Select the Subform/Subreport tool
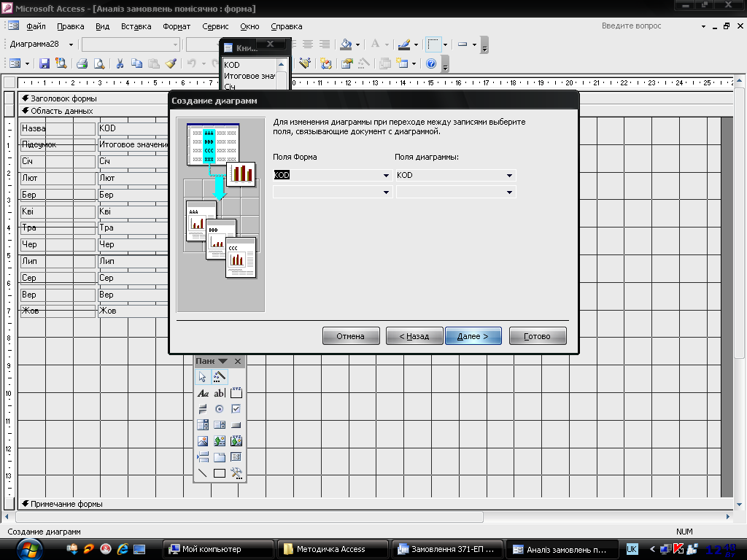The width and height of the screenshot is (747, 560). pos(236,457)
